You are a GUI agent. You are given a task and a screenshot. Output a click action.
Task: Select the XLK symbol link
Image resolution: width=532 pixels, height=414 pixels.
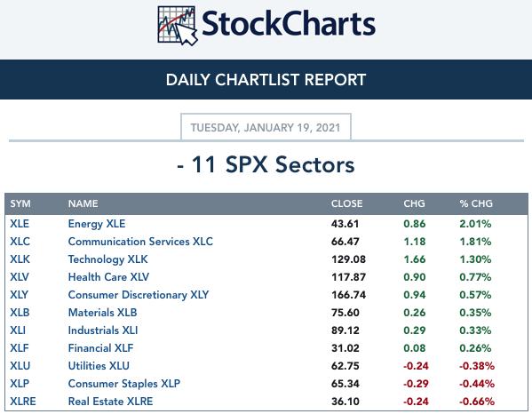(20, 259)
